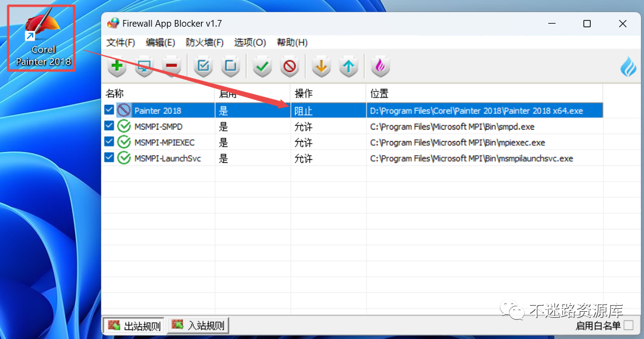Select the Painter 2018 row name
Viewport: 644px width, 339px height.
click(158, 111)
